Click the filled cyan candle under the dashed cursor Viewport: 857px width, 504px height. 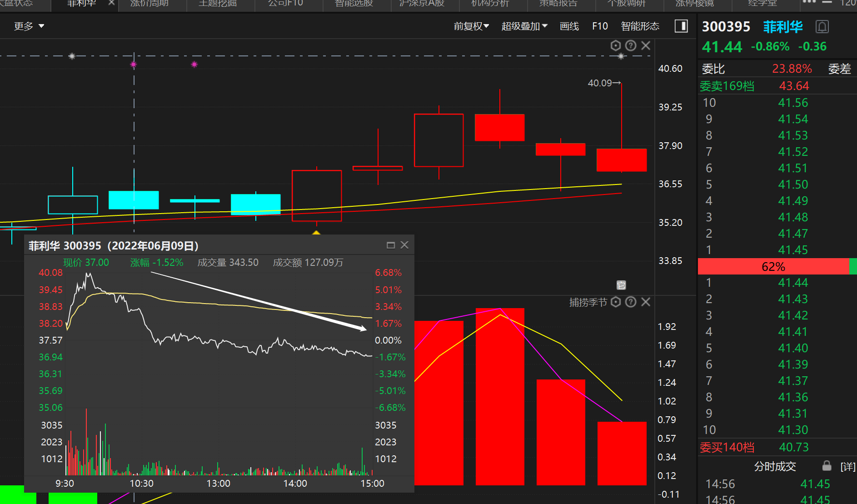click(x=134, y=200)
